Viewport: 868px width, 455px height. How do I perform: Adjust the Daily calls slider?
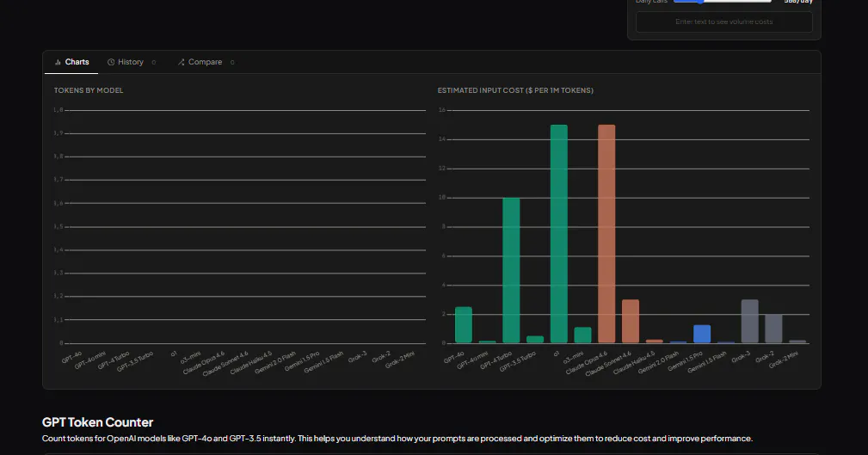point(722,2)
